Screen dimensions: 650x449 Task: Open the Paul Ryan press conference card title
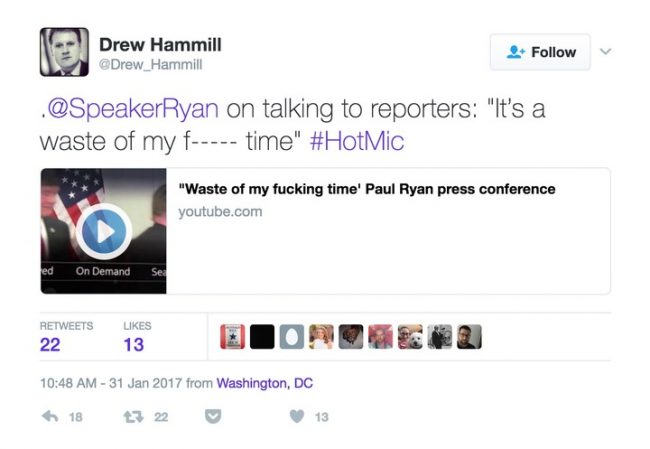tap(367, 189)
